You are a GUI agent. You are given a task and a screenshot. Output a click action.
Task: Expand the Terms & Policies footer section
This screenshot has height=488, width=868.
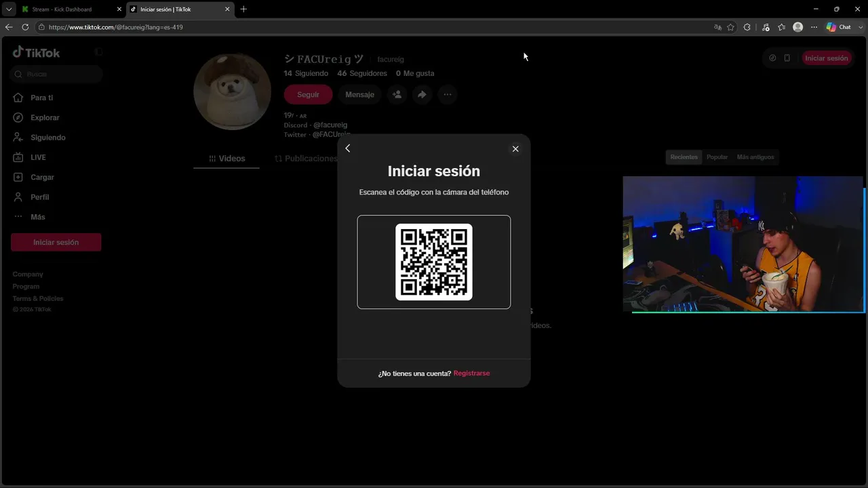pos(38,299)
